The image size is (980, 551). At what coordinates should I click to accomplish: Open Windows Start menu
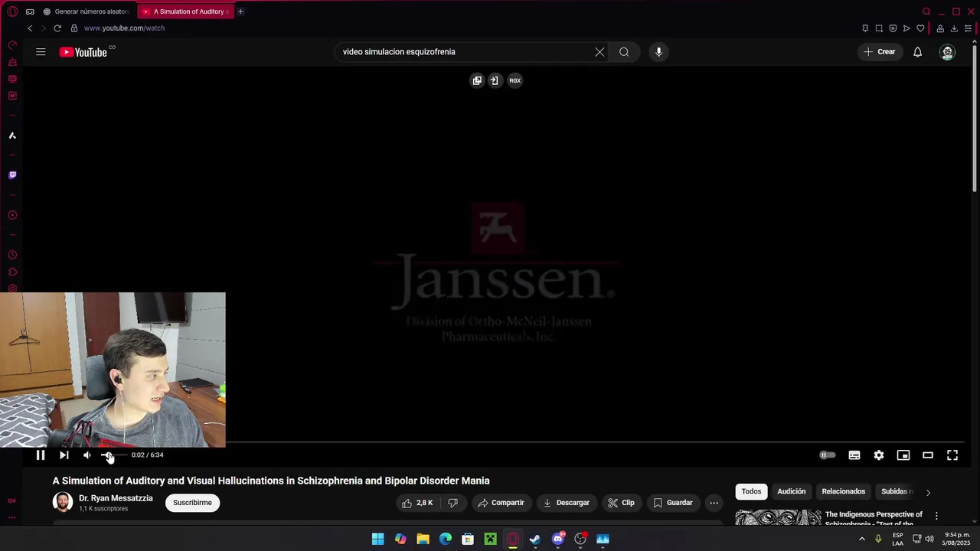378,539
